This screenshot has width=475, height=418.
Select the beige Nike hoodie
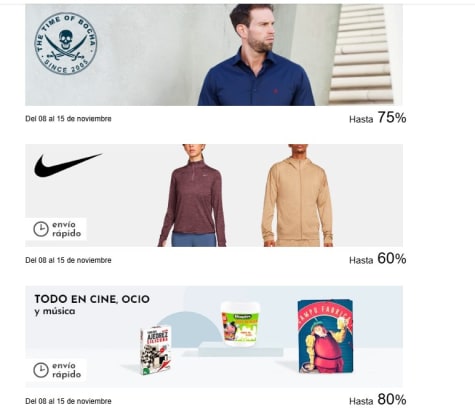pos(297,195)
